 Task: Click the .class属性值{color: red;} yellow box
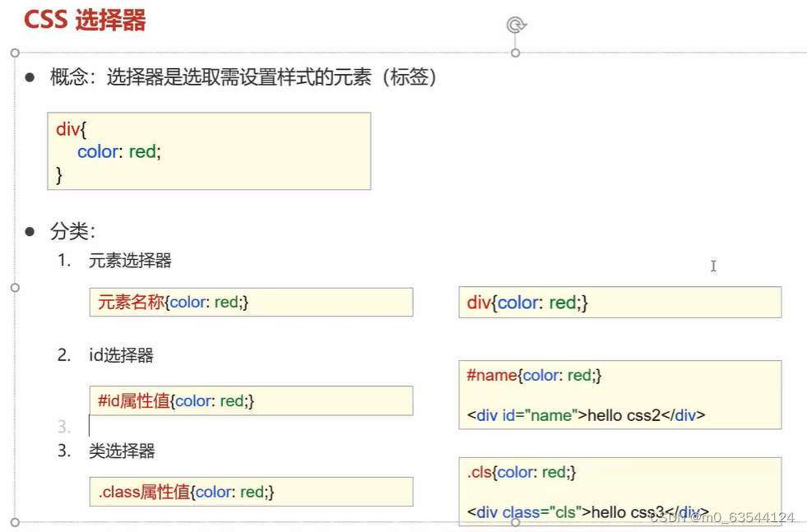251,491
